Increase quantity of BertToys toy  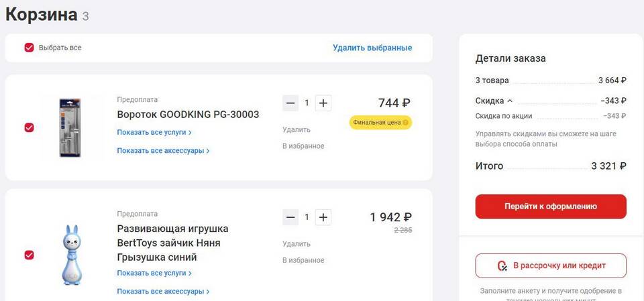(x=323, y=217)
